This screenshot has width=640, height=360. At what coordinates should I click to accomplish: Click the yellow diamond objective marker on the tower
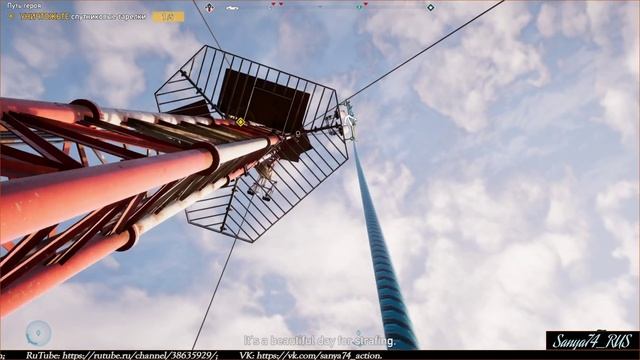241,122
